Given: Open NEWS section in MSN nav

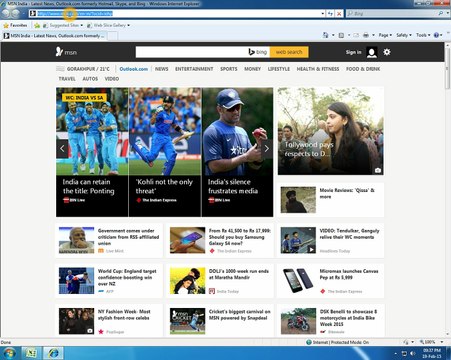Looking at the screenshot, I should point(162,69).
